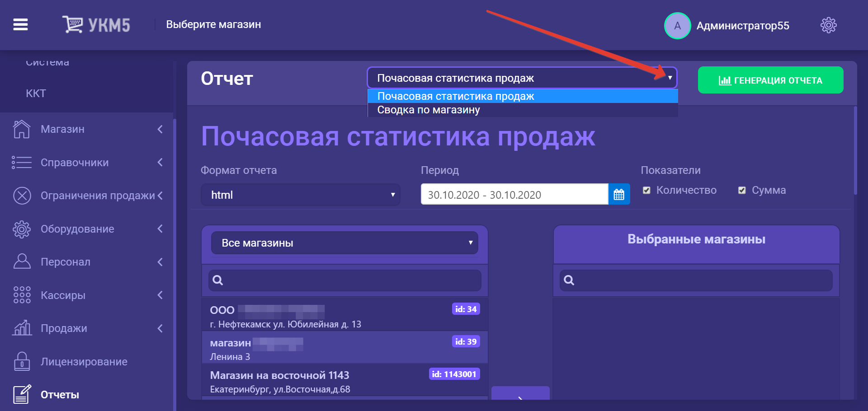The image size is (868, 411).
Task: Expand the Продажи sidebar chevron
Action: 160,328
